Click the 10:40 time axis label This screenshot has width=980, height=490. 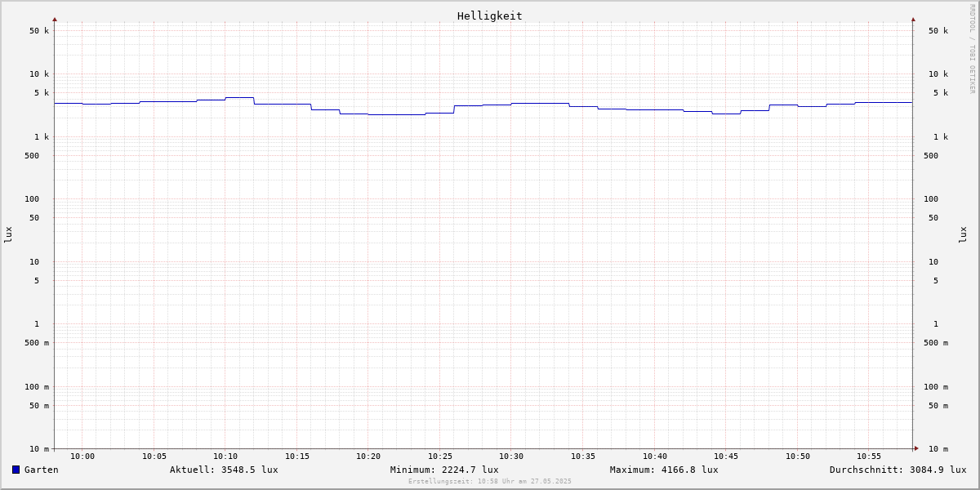655,457
